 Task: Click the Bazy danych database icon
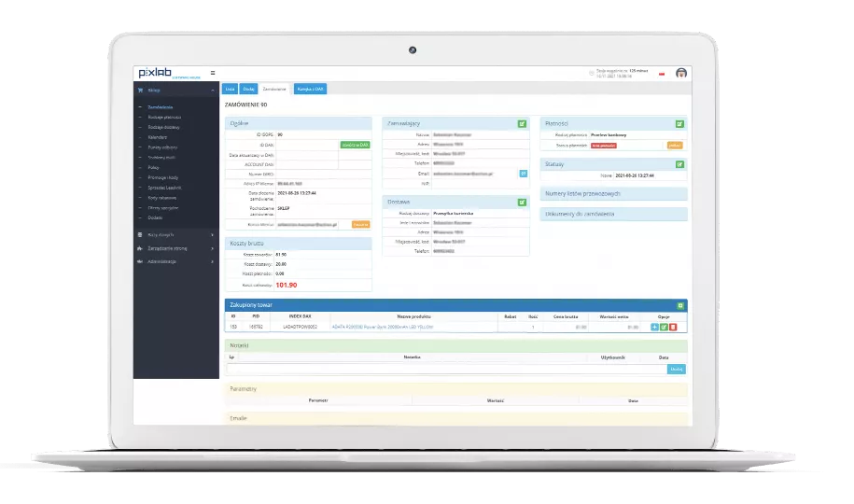coord(140,235)
